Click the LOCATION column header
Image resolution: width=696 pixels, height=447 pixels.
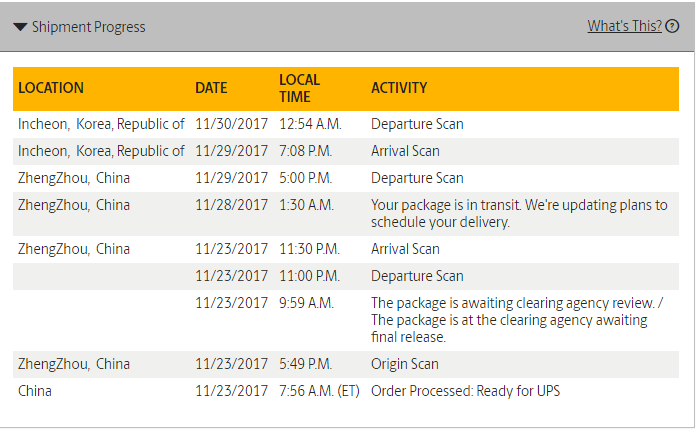click(51, 88)
